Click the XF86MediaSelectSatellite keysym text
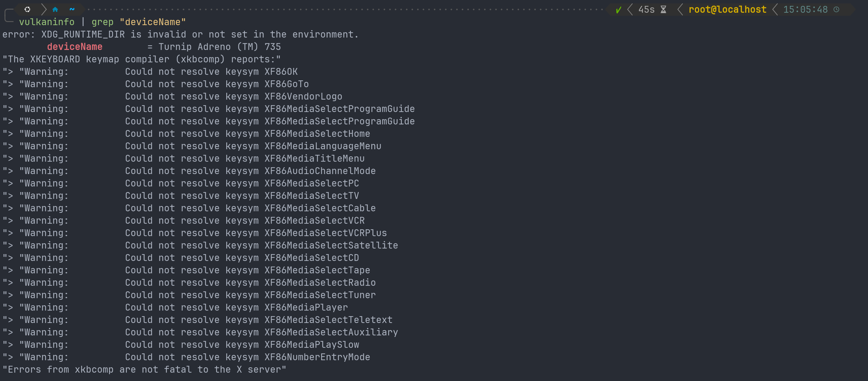Screen dimensions: 868x381 [331, 245]
